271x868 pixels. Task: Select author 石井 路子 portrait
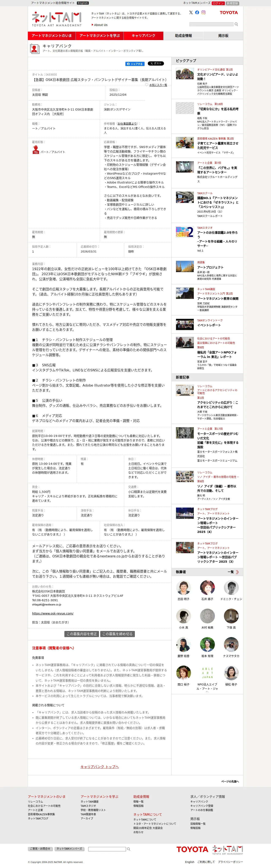(207, 588)
